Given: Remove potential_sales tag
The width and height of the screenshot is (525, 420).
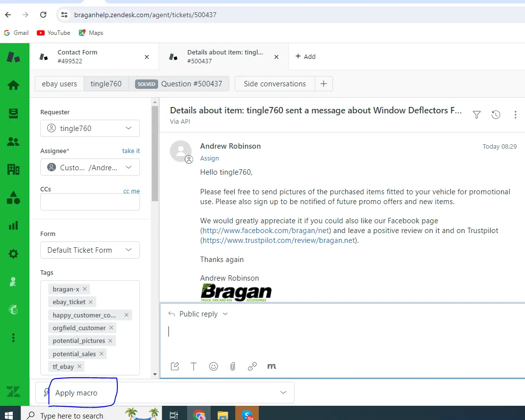Looking at the screenshot, I should [102, 354].
